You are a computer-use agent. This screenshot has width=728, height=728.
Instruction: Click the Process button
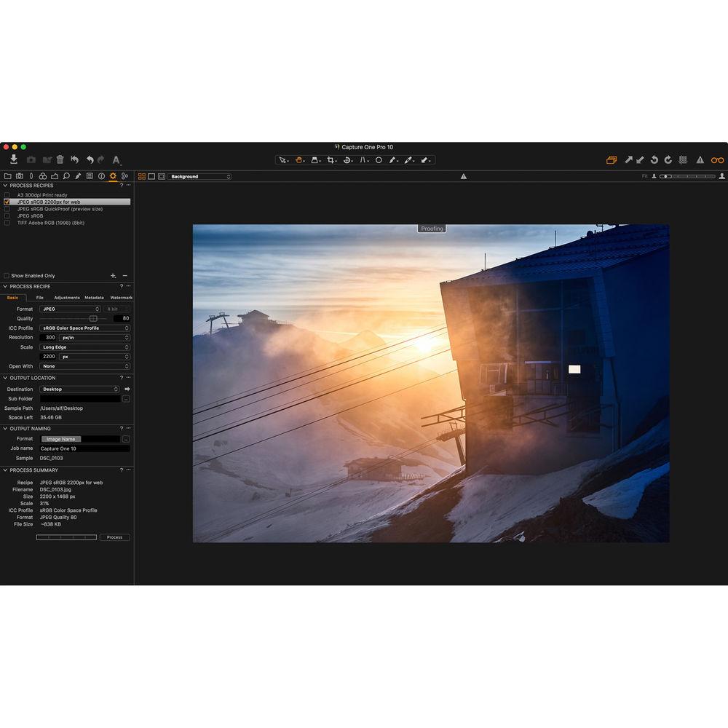pos(114,537)
